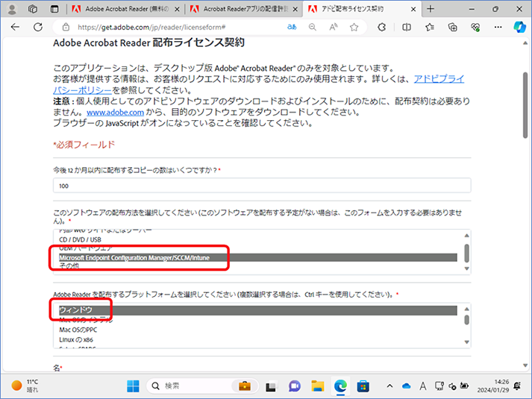
Task: Click the page scroll up arrow
Action: 525,43
